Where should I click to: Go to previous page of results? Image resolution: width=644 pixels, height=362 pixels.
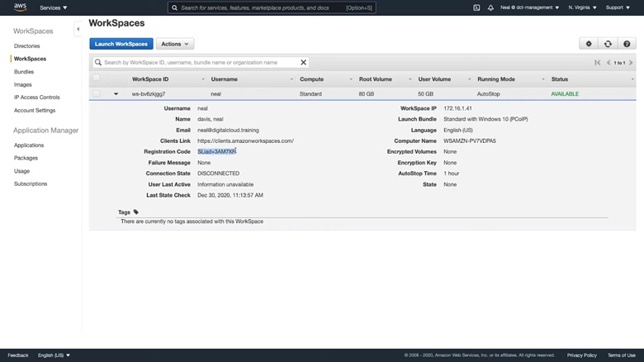pyautogui.click(x=608, y=63)
